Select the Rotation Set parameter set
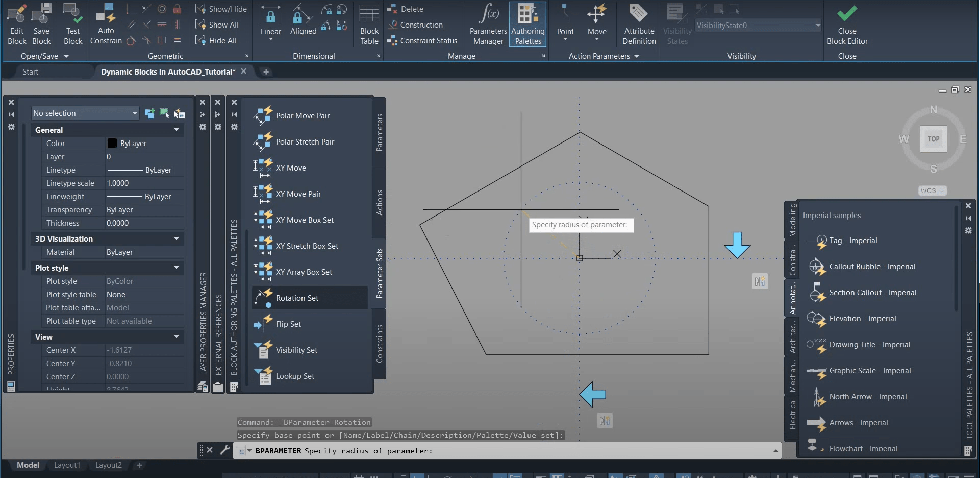This screenshot has height=478, width=980. tap(296, 298)
